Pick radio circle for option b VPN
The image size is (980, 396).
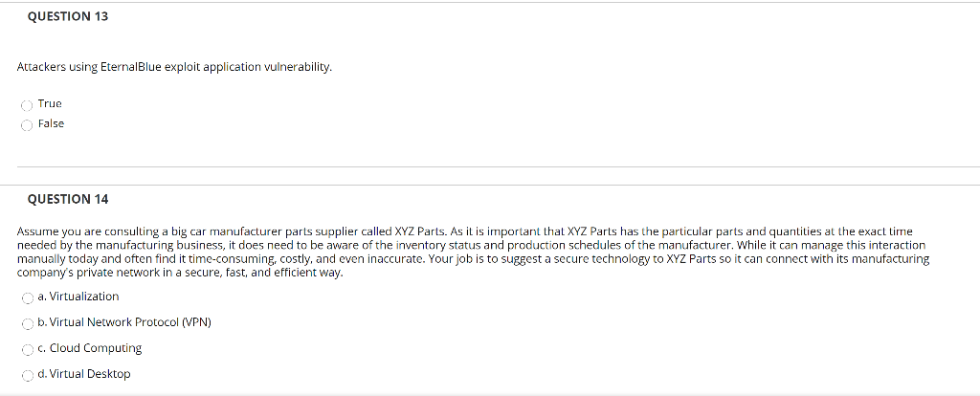point(27,324)
